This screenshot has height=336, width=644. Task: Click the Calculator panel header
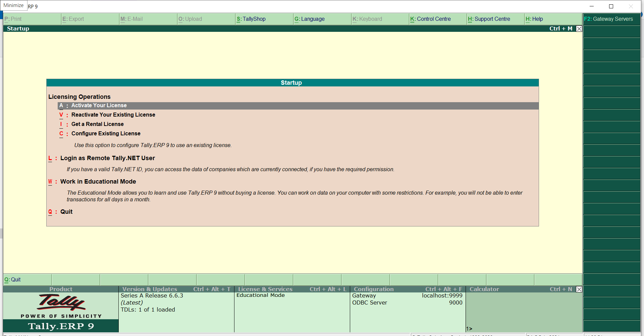click(x=521, y=289)
